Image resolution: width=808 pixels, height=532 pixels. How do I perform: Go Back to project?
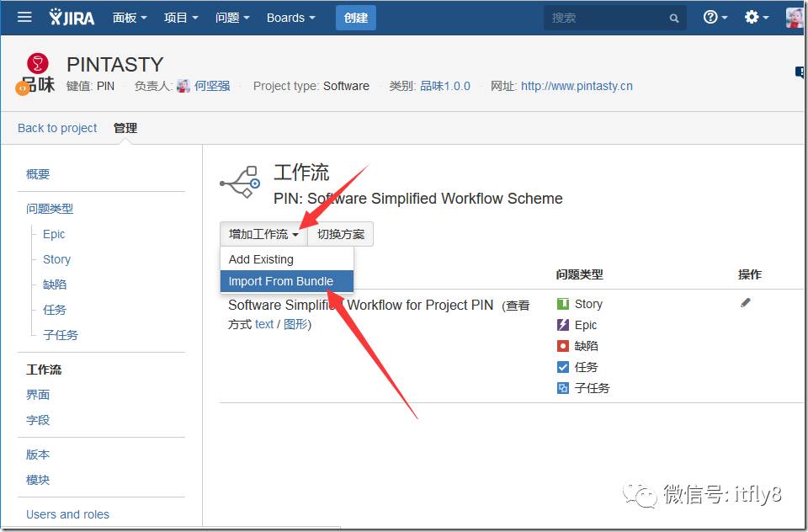[57, 128]
